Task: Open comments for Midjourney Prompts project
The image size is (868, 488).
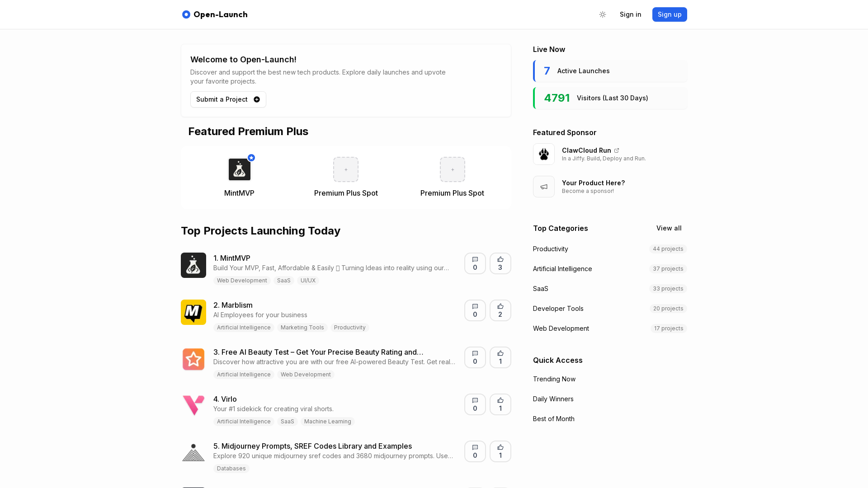Action: (475, 451)
